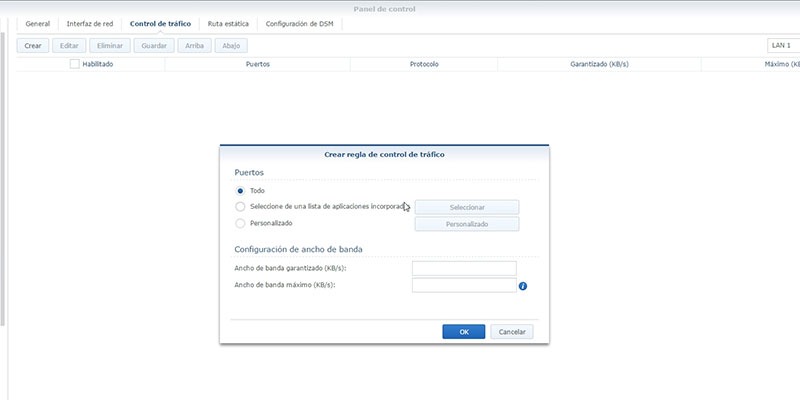Screen dimensions: 800x400
Task: Confirm the rule with OK
Action: point(464,332)
